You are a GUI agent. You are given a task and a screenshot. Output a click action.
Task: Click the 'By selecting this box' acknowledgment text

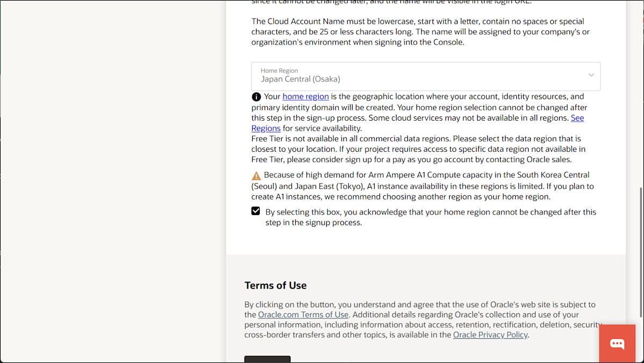point(430,217)
